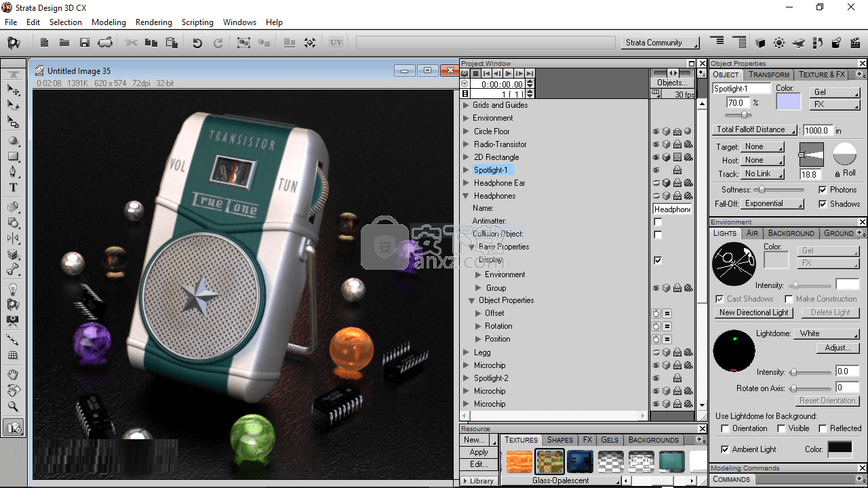Toggle the Shadows checkbox
This screenshot has height=488, width=868.
823,203
